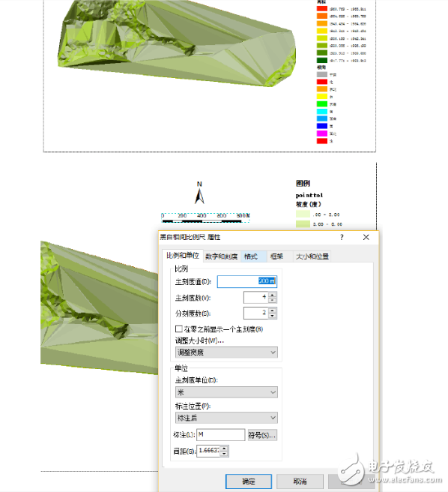Increase the 间距 spinner value
The image size is (448, 492).
224,448
